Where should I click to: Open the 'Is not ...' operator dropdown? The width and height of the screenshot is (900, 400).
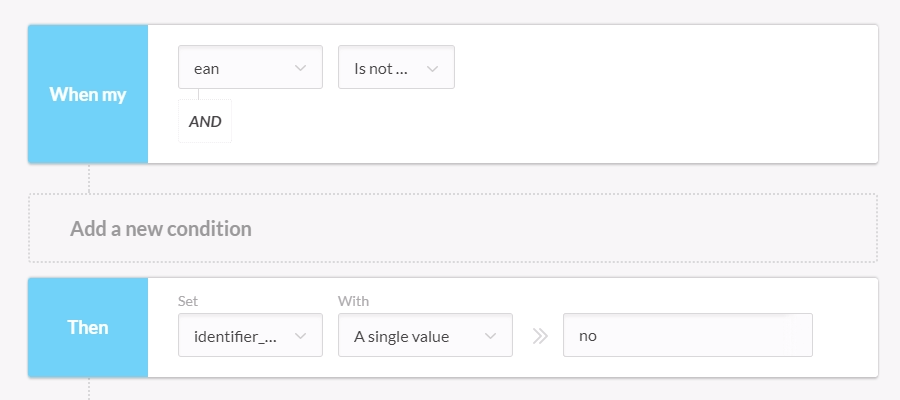tap(396, 67)
